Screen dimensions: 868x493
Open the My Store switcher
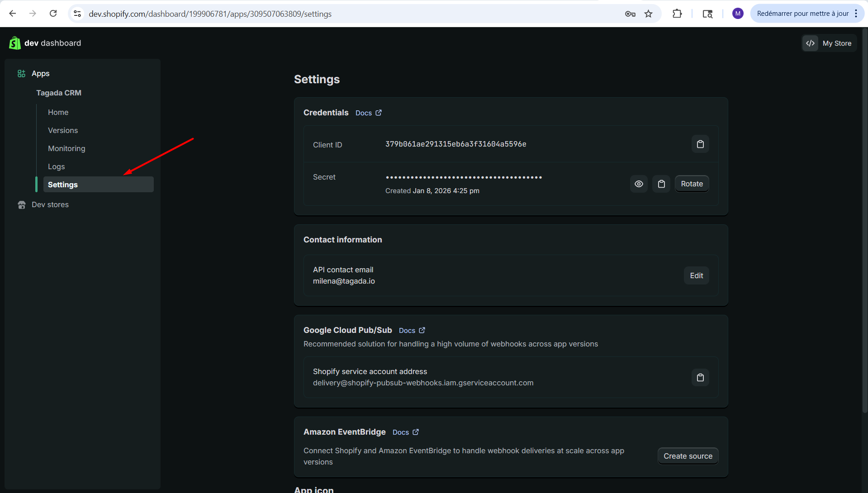click(x=829, y=43)
